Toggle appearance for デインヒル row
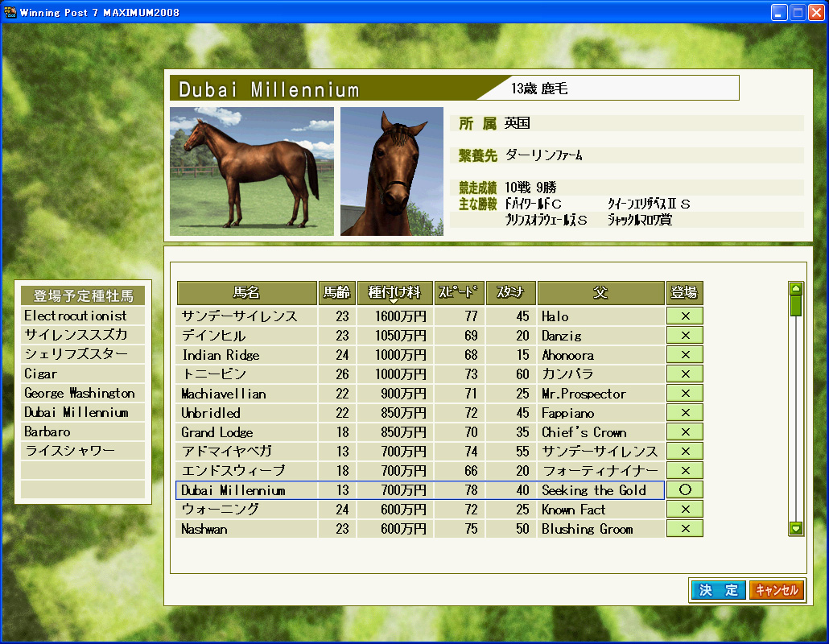The width and height of the screenshot is (829, 644). (685, 335)
